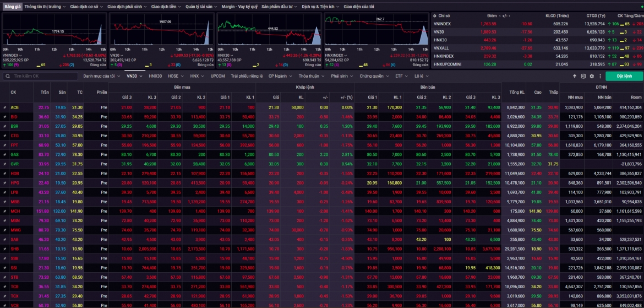Screen dimensions: 644x308
Task: Pin the SSI stock row
Action: click(5, 268)
